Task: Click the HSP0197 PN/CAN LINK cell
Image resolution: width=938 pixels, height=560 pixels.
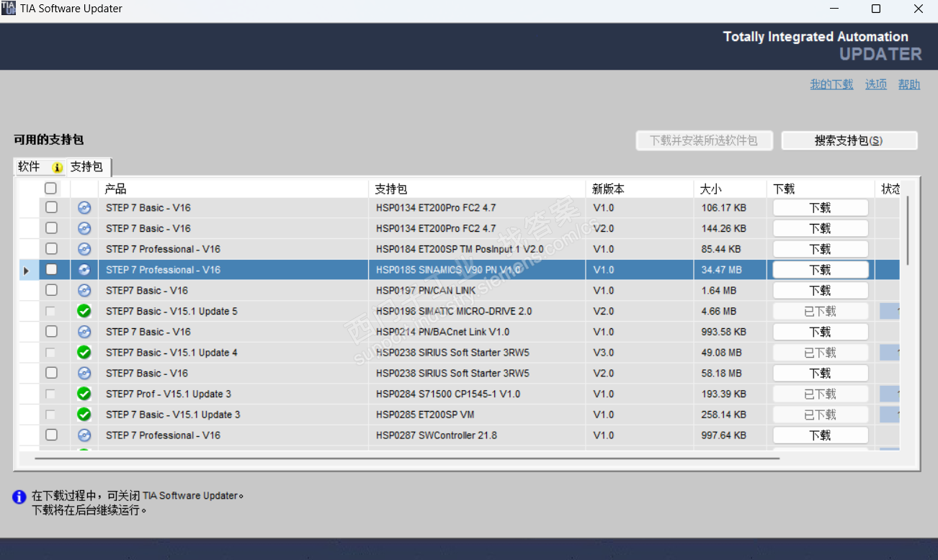Action: (x=477, y=291)
